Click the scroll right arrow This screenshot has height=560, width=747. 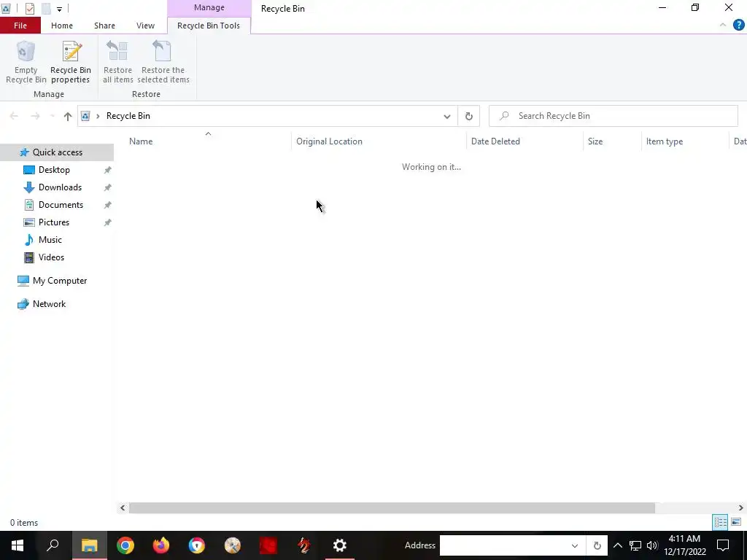[741, 508]
